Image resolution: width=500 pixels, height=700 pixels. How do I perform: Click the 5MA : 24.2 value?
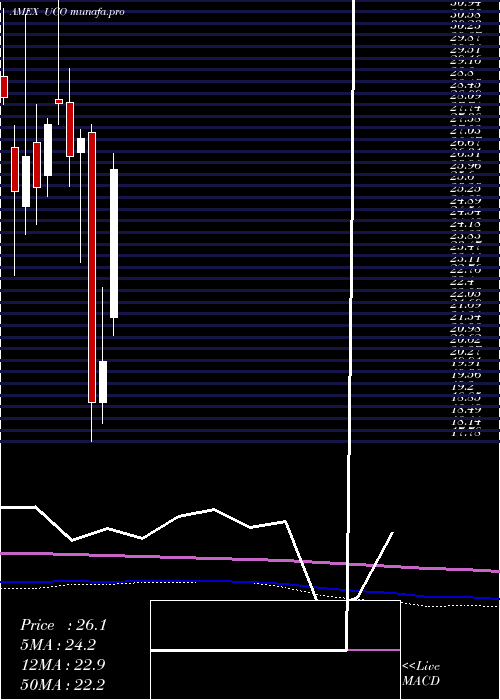click(58, 645)
